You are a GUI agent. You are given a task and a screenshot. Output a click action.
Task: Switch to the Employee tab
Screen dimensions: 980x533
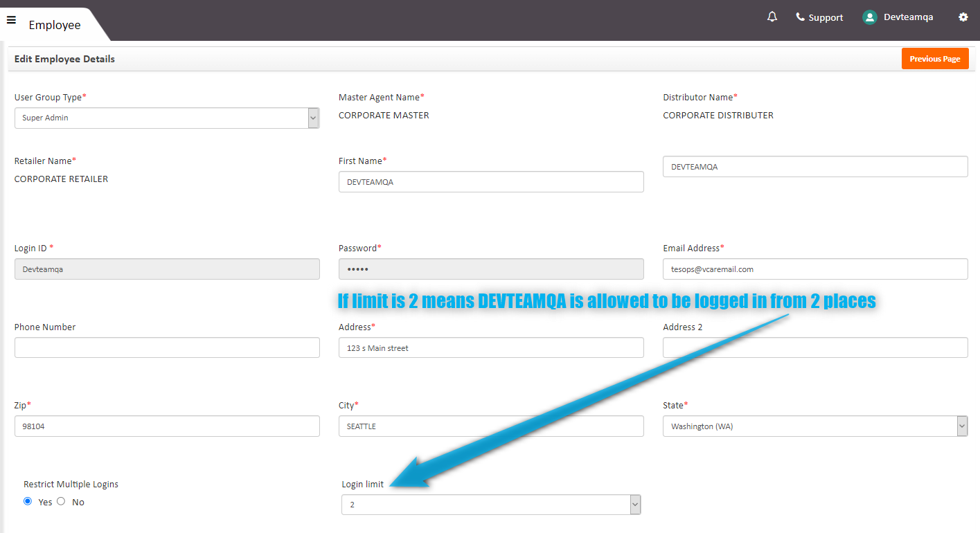pos(55,25)
